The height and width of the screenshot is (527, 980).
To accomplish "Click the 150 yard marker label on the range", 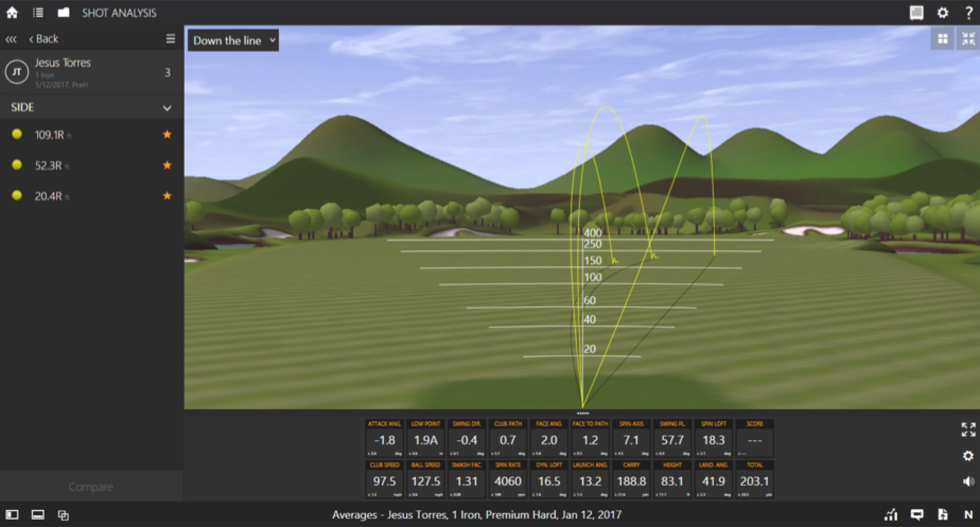I will pyautogui.click(x=593, y=260).
